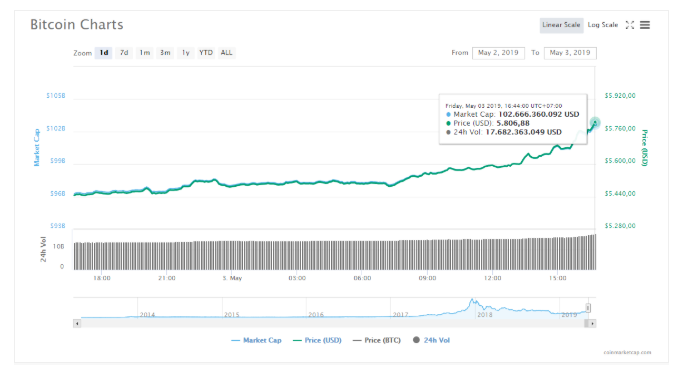Select the 1d zoom range
Viewport: 685px width, 365px height.
(104, 53)
